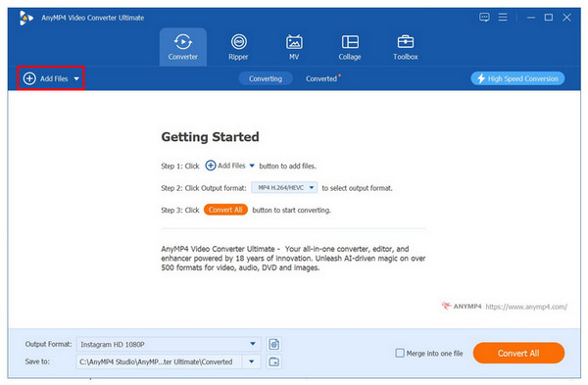Open the output folder icon
This screenshot has width=588, height=385.
(274, 361)
